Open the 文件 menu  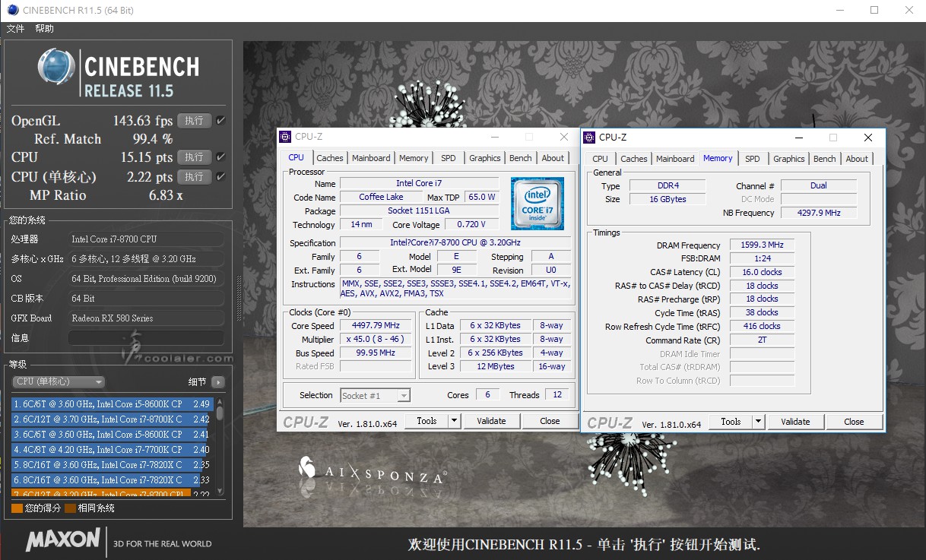tap(15, 29)
